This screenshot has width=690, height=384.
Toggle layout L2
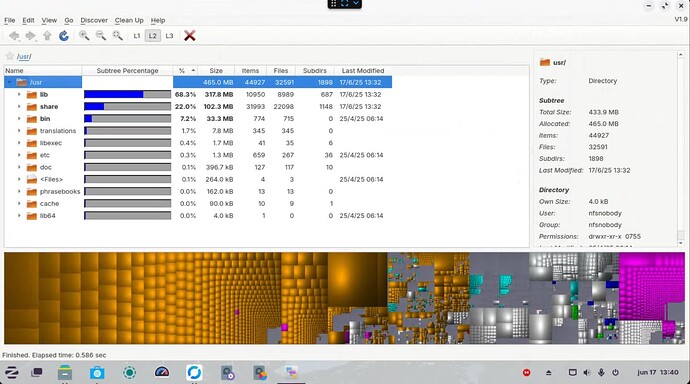click(153, 36)
